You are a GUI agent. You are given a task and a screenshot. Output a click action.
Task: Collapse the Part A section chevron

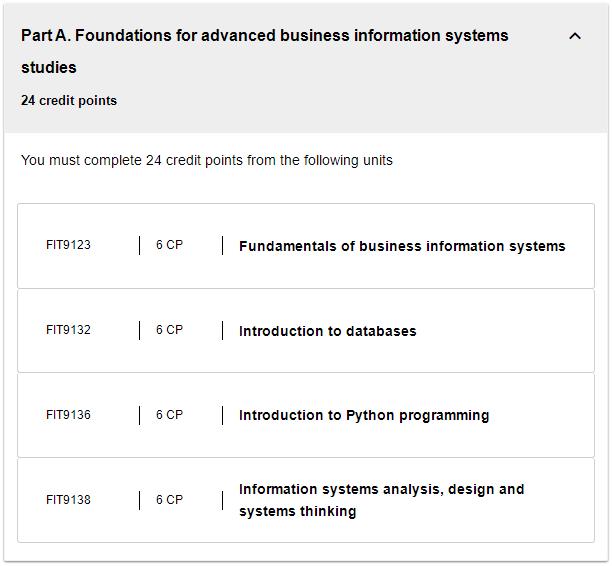click(x=575, y=36)
